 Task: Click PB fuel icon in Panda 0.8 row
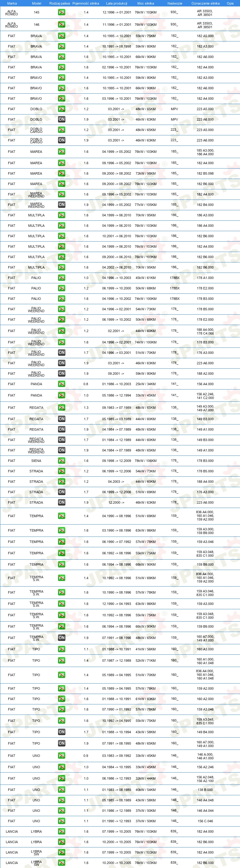tap(61, 384)
